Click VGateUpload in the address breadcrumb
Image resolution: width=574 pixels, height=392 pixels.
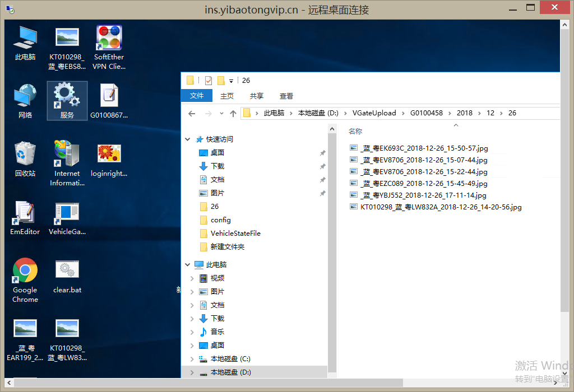pos(374,113)
